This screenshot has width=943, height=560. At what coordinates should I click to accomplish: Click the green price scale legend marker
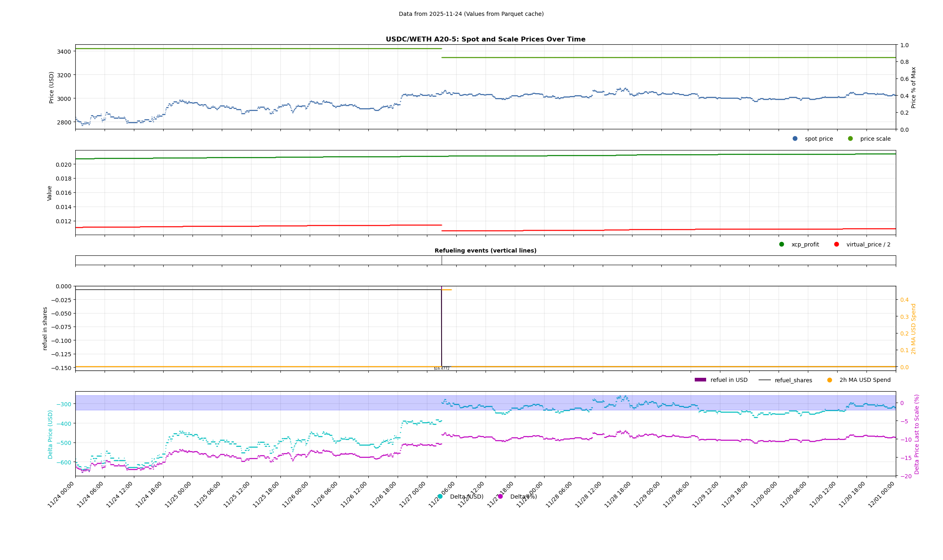tap(850, 139)
